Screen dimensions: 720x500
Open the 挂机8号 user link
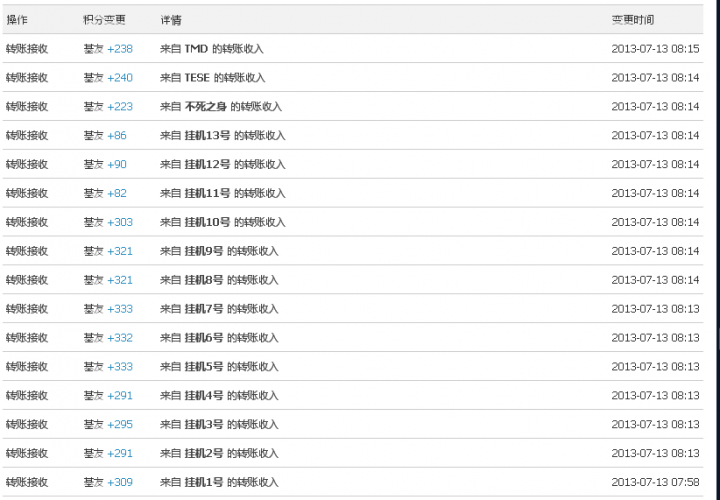(204, 280)
